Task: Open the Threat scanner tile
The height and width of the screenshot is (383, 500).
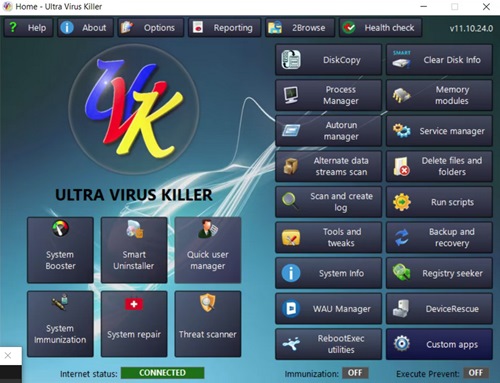Action: 208,324
